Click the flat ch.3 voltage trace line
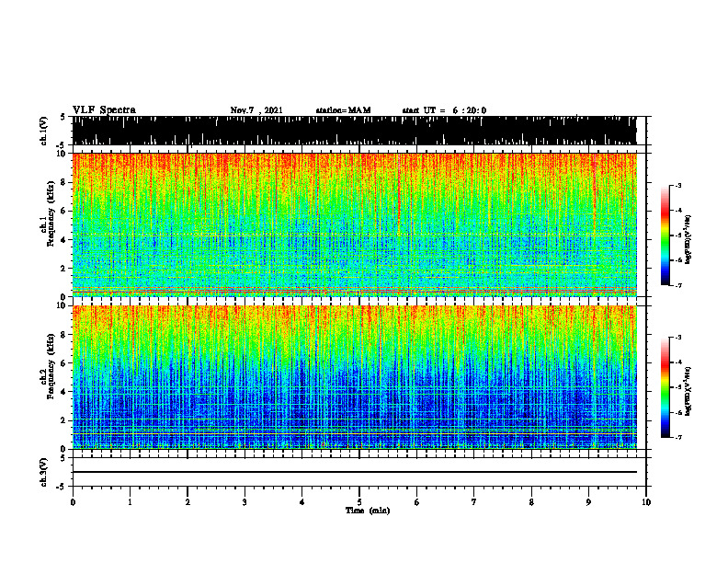The image size is (728, 563). point(355,472)
